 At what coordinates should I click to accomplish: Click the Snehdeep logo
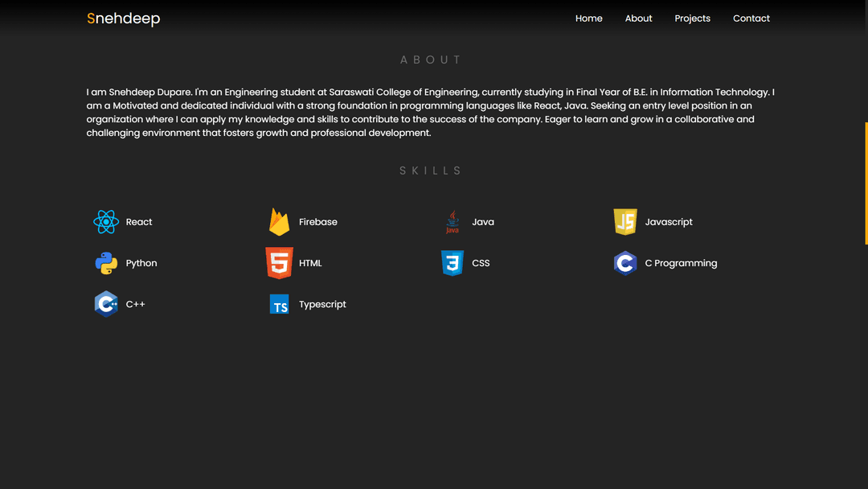point(123,18)
